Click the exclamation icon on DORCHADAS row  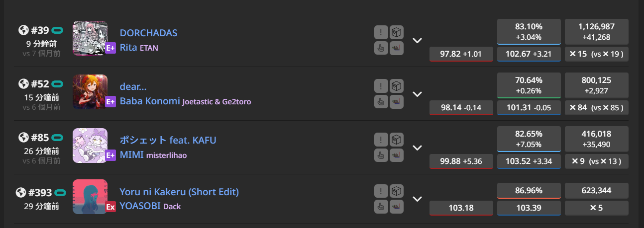point(381,32)
